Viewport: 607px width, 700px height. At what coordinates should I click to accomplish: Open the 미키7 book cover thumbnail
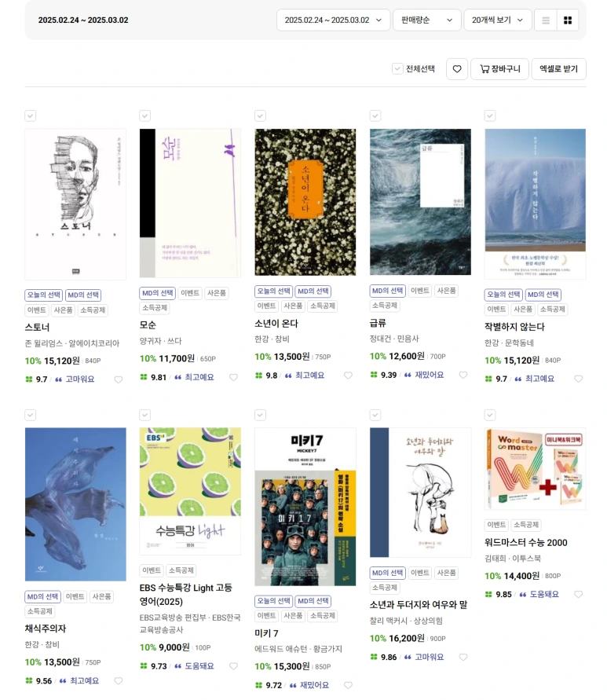click(x=305, y=507)
